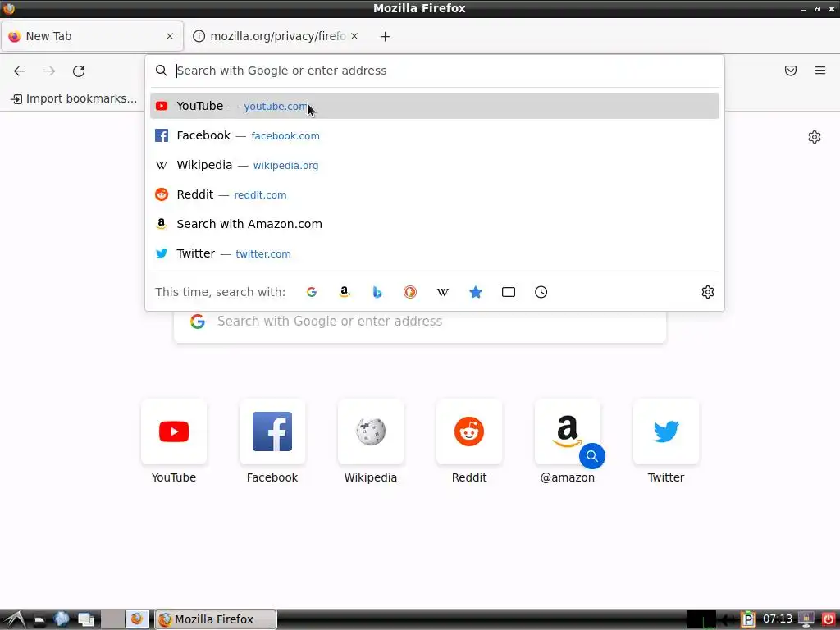This screenshot has width=840, height=630.
Task: Open the Facebook top site tile
Action: coord(272,431)
